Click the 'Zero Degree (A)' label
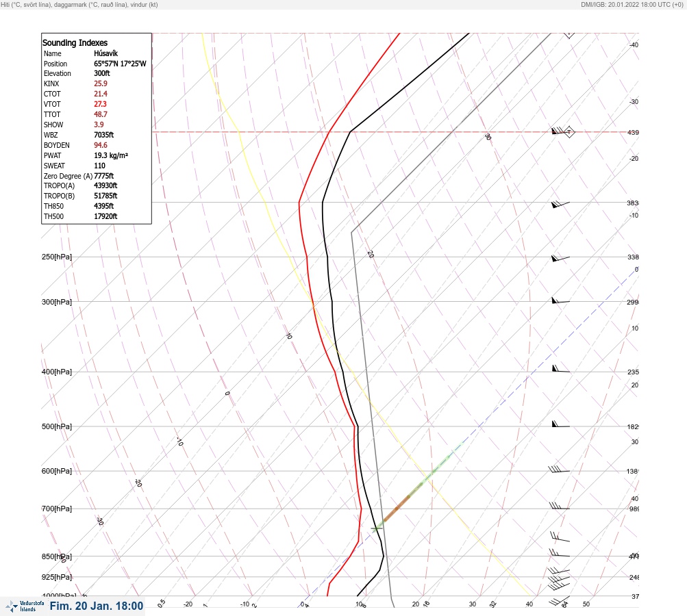This screenshot has height=616, width=687. (68, 176)
